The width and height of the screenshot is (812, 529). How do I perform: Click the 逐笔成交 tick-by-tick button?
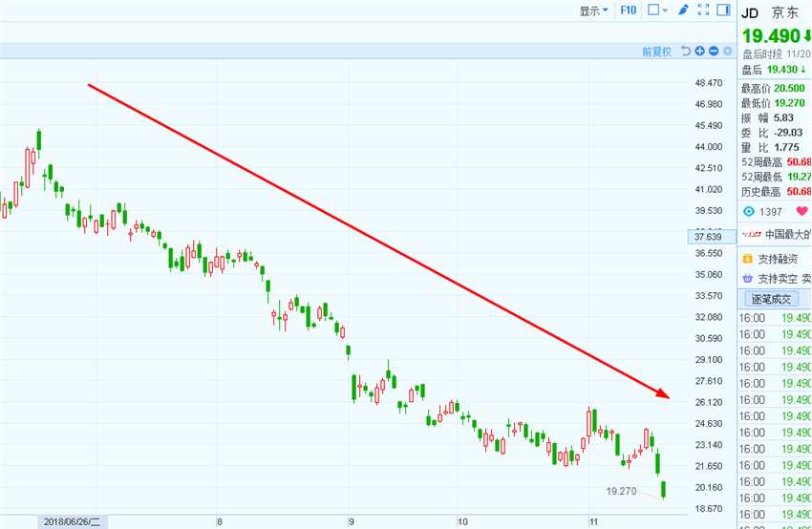tap(771, 299)
